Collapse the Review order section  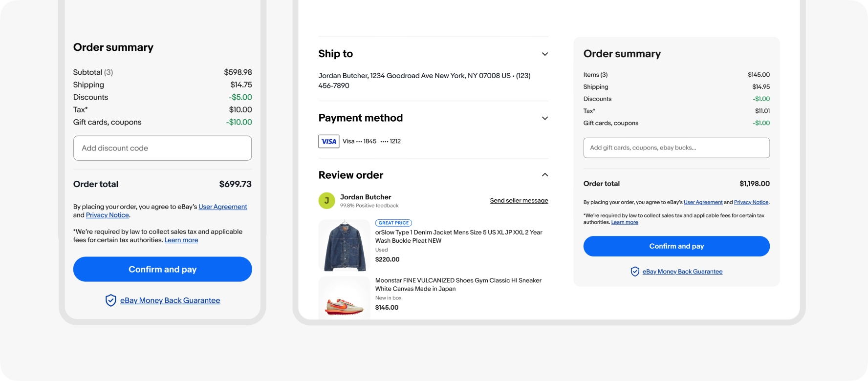(544, 175)
